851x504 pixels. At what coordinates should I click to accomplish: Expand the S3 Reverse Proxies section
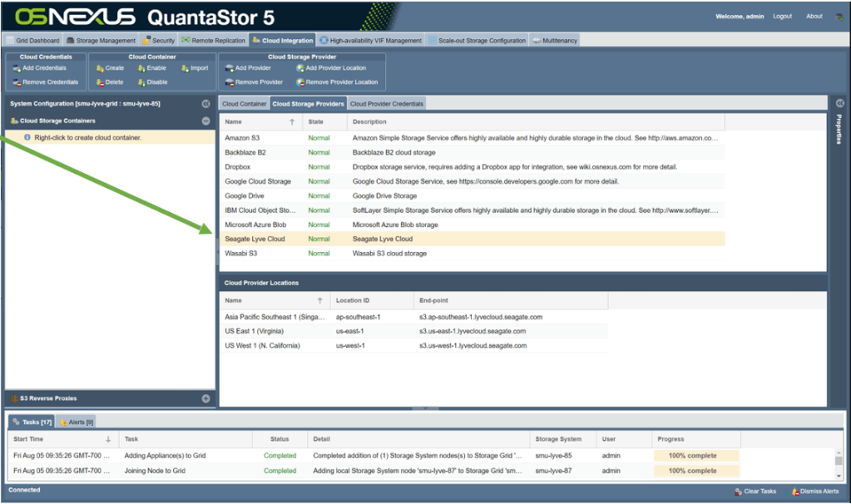click(205, 398)
